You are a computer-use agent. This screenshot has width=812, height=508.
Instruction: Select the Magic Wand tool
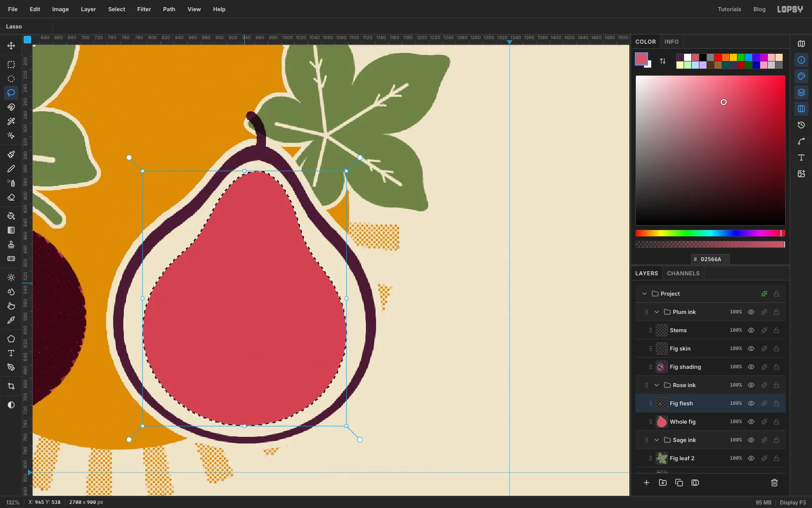pyautogui.click(x=11, y=121)
